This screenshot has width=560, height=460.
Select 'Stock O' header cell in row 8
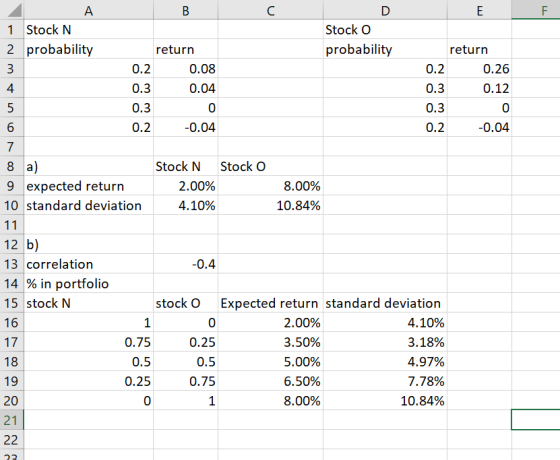pyautogui.click(x=271, y=166)
